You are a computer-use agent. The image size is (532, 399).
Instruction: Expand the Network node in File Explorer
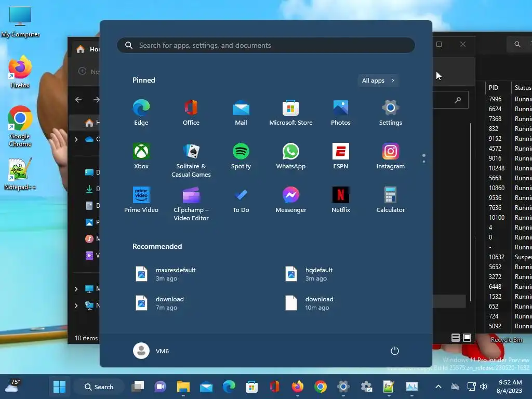76,305
